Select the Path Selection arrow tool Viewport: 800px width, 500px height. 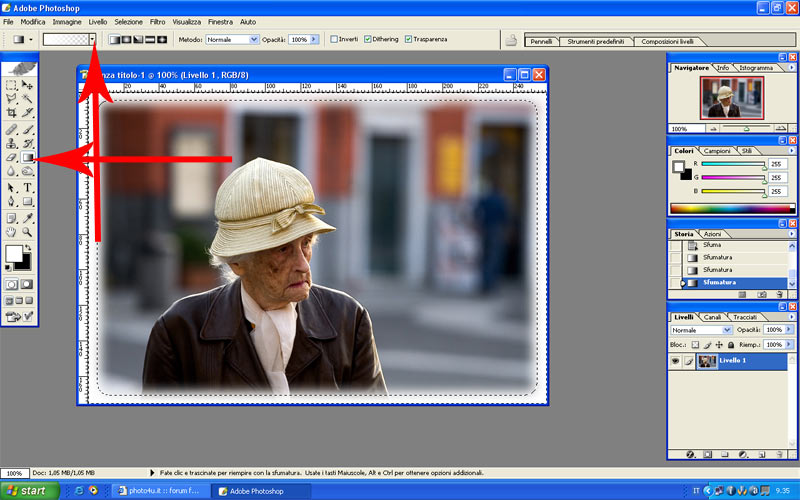(11, 188)
